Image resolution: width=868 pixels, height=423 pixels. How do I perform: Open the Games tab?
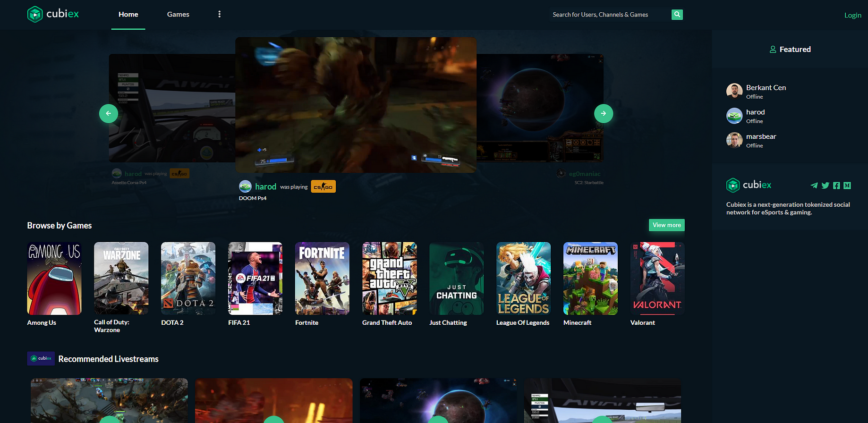[x=178, y=15]
